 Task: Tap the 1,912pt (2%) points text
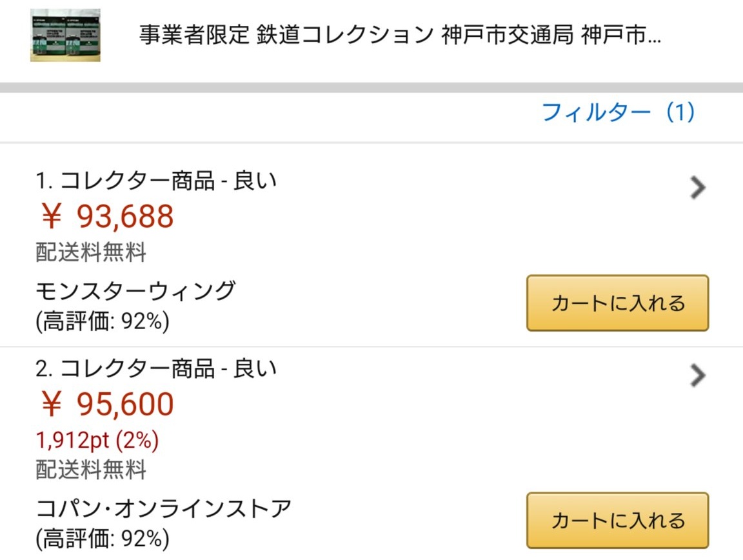[97, 440]
